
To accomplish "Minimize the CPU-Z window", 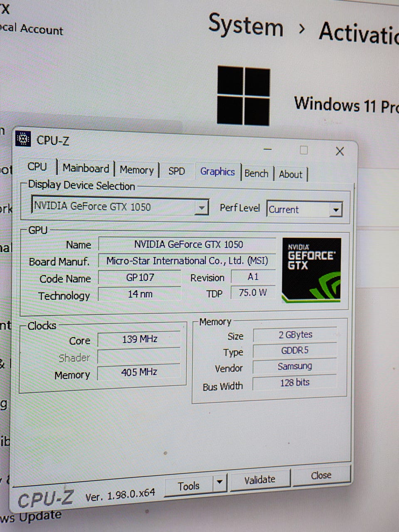I will pyautogui.click(x=268, y=149).
